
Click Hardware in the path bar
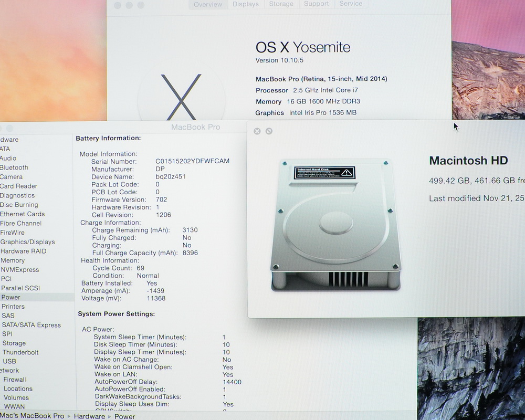pos(89,416)
